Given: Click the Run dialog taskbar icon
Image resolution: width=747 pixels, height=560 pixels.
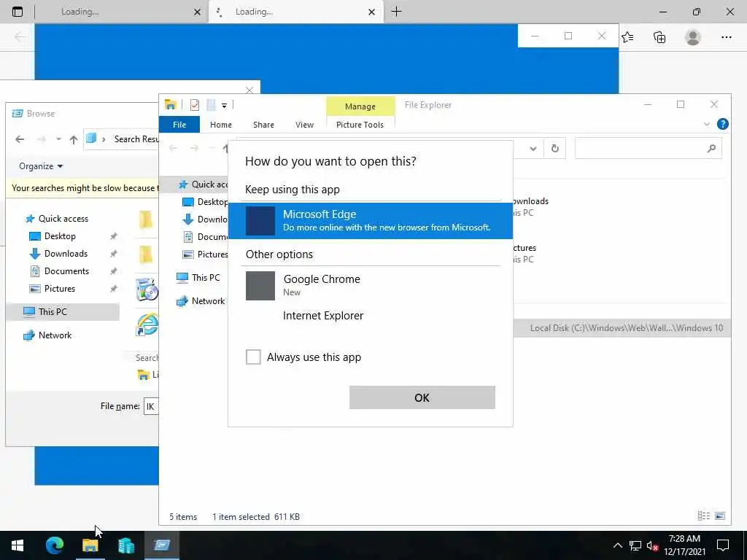Looking at the screenshot, I should pos(161,545).
